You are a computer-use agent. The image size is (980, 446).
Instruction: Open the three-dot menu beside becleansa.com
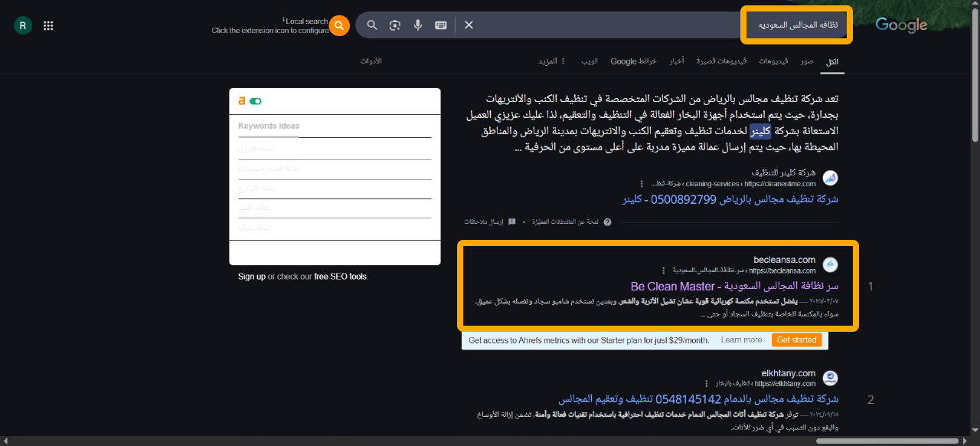(663, 271)
